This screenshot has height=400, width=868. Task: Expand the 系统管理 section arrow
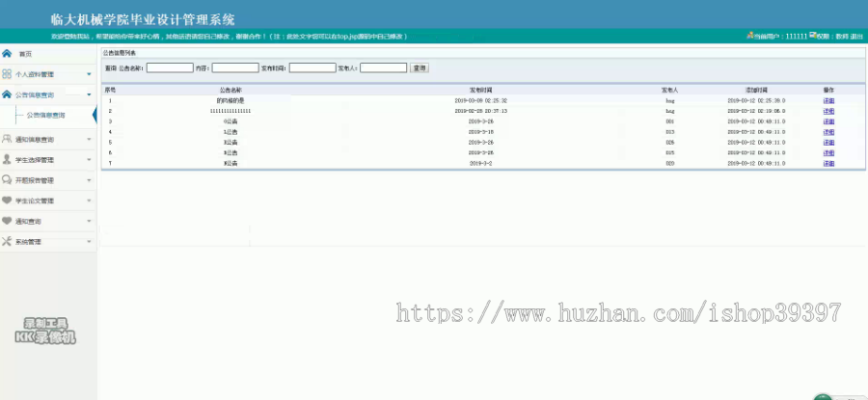click(89, 242)
